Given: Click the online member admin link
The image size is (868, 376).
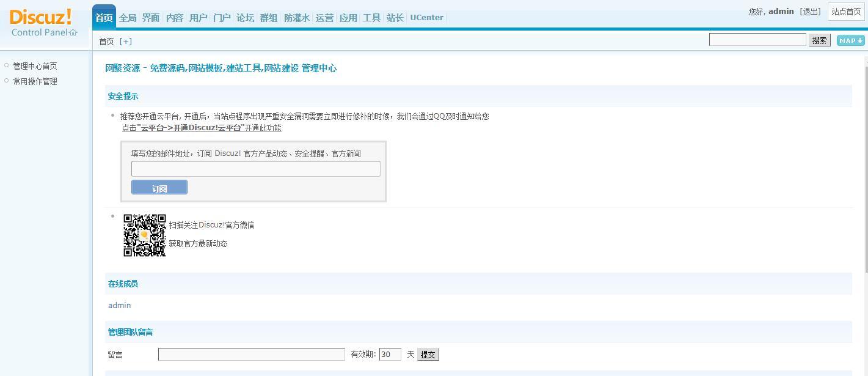Looking at the screenshot, I should click(120, 305).
